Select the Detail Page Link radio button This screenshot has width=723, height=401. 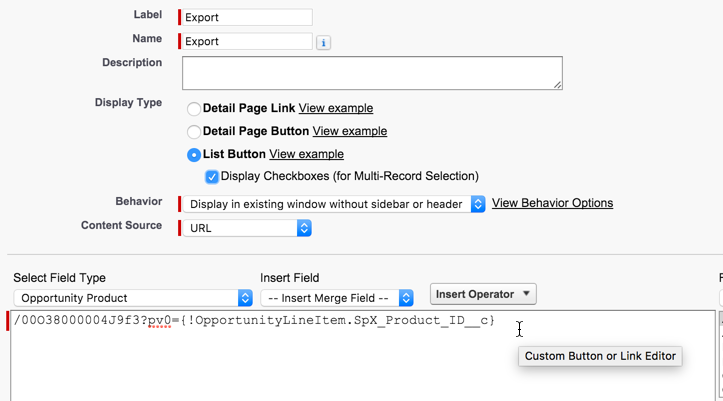[194, 108]
